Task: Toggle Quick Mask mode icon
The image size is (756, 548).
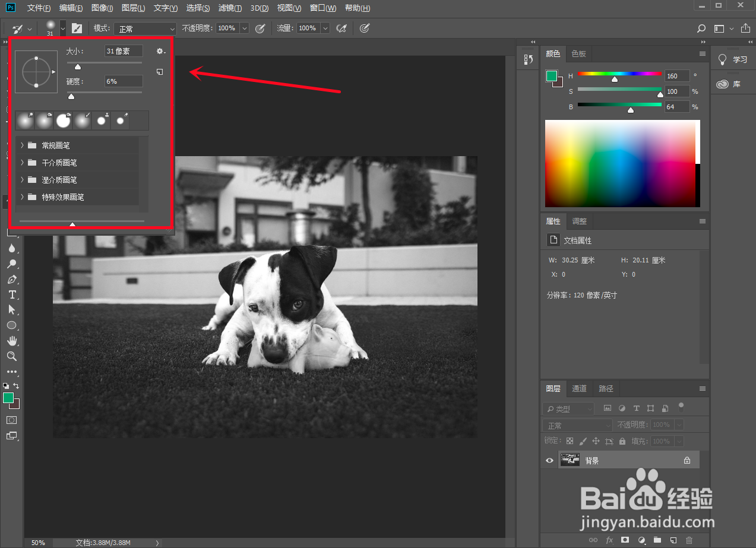Action: [12, 420]
